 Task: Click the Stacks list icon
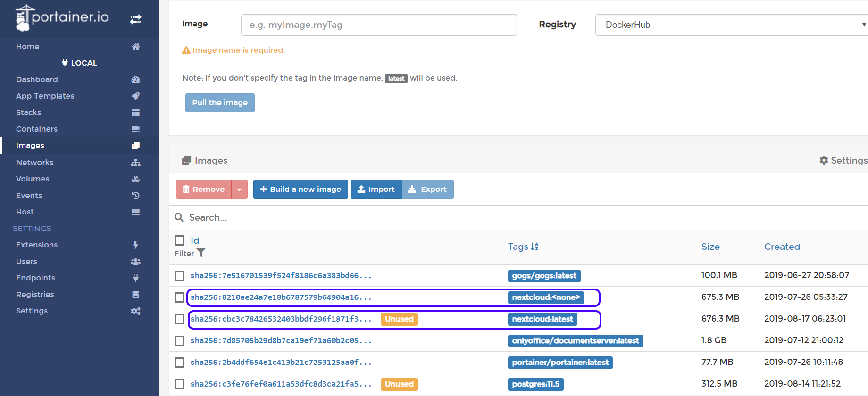136,113
